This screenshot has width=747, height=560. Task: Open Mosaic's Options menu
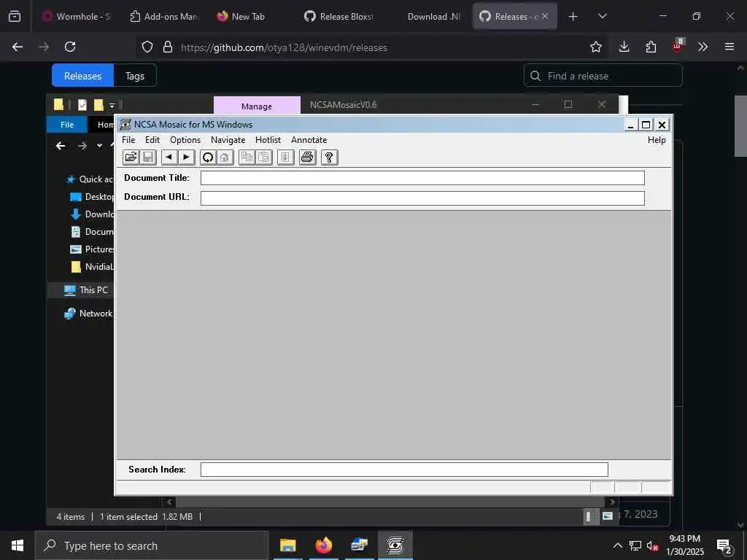pos(185,140)
